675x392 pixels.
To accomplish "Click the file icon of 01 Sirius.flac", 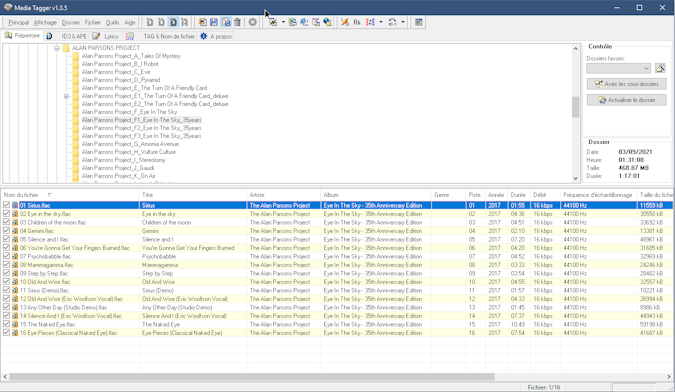I will tap(15, 205).
